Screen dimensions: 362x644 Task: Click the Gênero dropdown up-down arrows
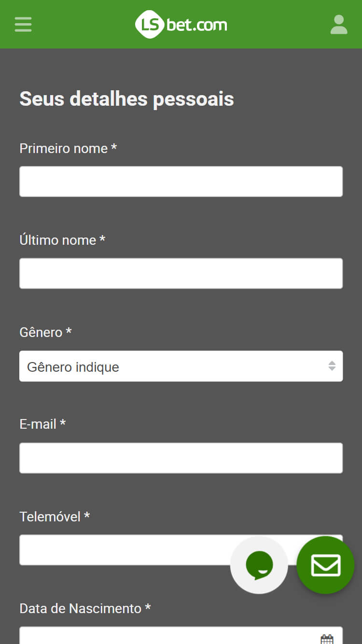click(x=332, y=366)
